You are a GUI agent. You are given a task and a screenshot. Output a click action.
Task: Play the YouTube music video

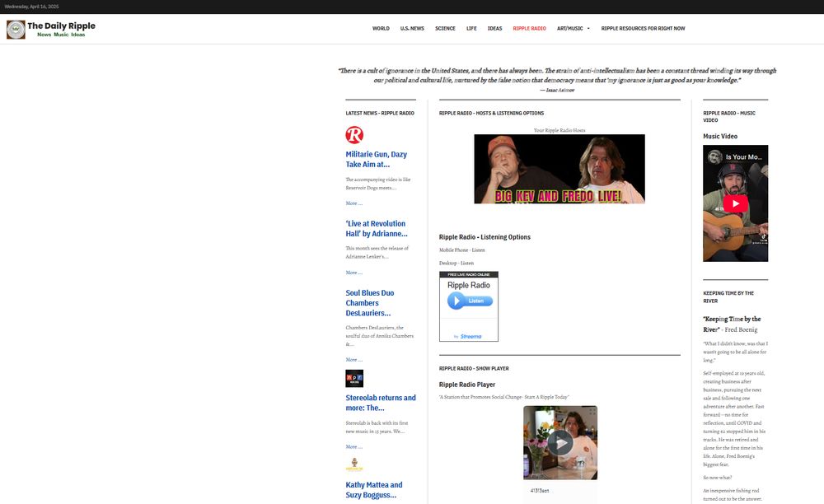(735, 203)
